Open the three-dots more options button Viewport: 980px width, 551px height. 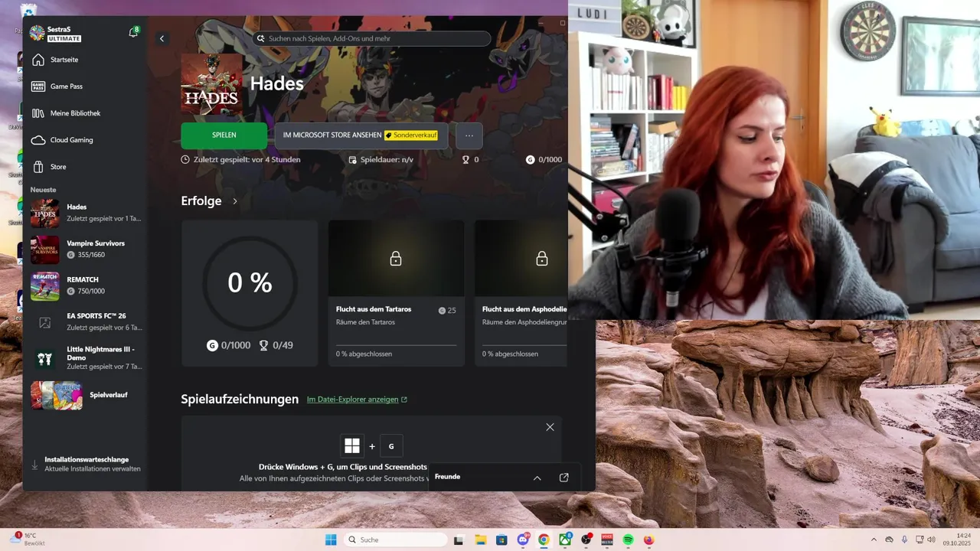click(x=469, y=135)
